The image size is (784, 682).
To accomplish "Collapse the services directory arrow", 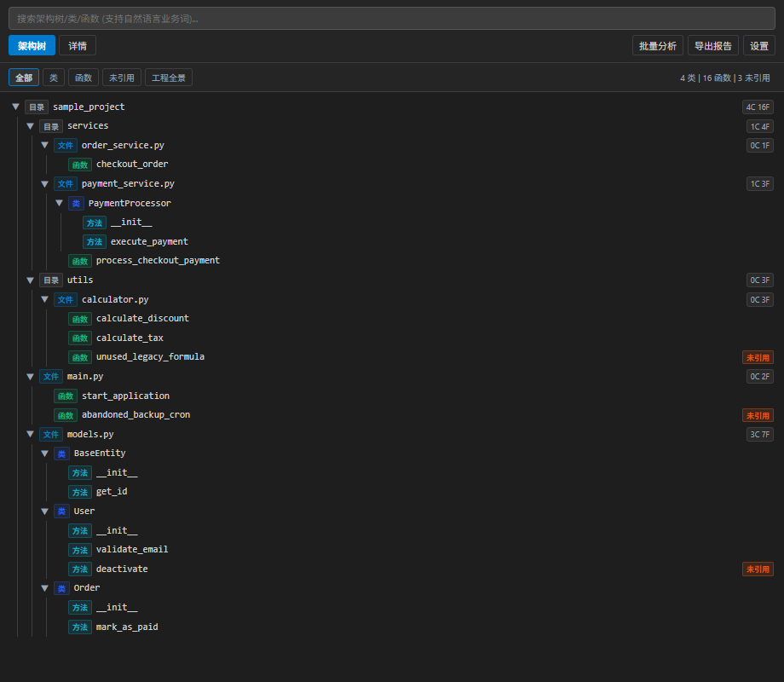I will click(x=30, y=126).
